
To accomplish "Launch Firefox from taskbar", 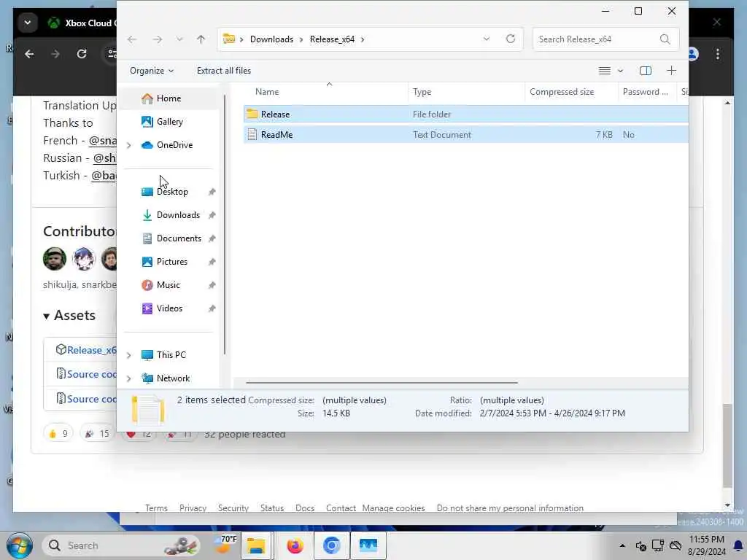I will pyautogui.click(x=295, y=545).
